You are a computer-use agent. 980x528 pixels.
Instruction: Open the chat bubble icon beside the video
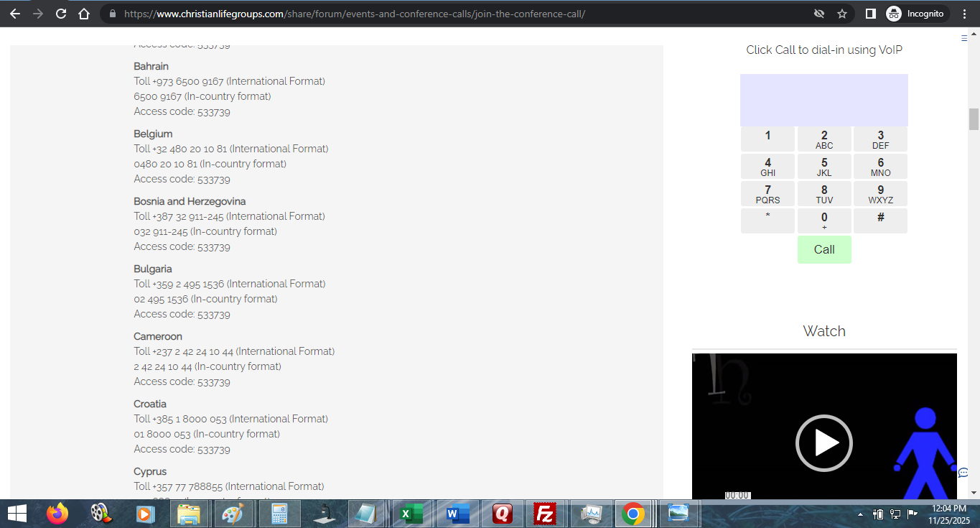[x=963, y=473]
